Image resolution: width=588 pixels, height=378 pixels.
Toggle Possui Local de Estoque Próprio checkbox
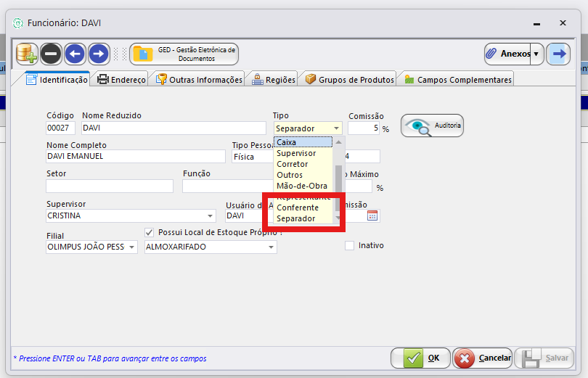pyautogui.click(x=150, y=232)
